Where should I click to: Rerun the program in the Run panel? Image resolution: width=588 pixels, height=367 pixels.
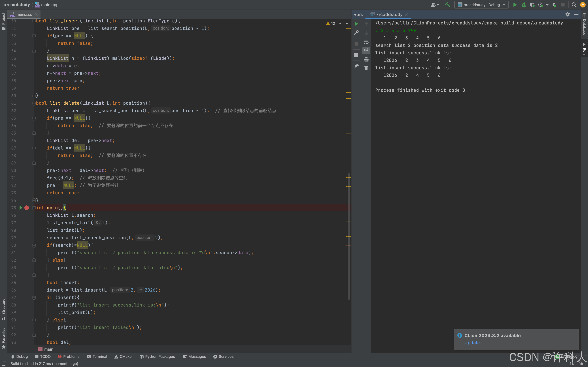point(356,24)
